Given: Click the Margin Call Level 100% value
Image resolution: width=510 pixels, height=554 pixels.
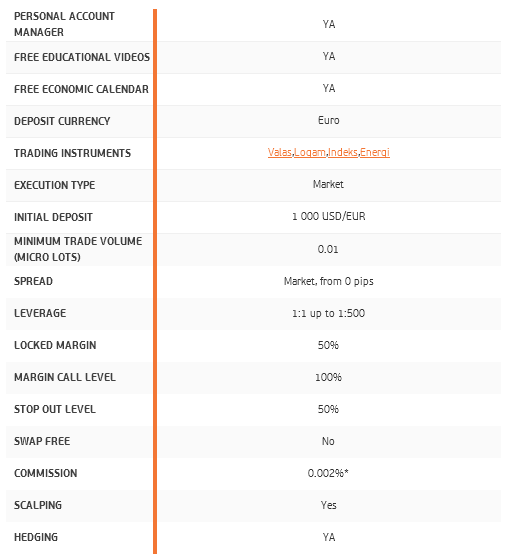Looking at the screenshot, I should point(328,377).
